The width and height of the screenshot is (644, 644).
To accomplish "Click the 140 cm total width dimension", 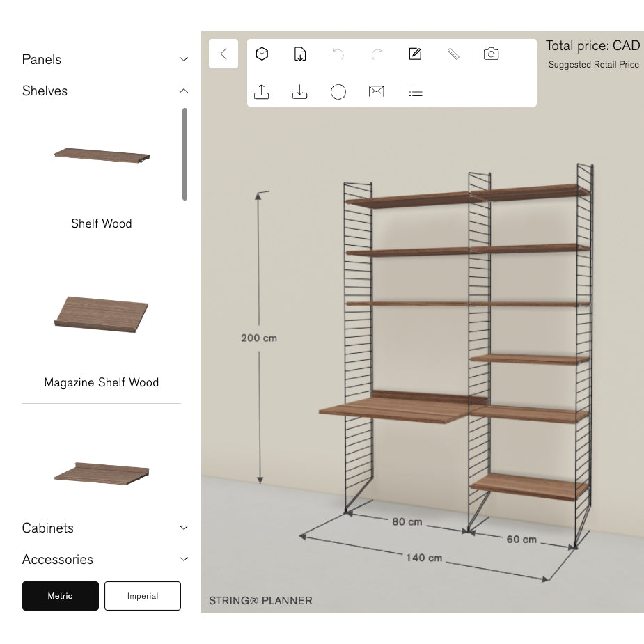I will (x=424, y=558).
